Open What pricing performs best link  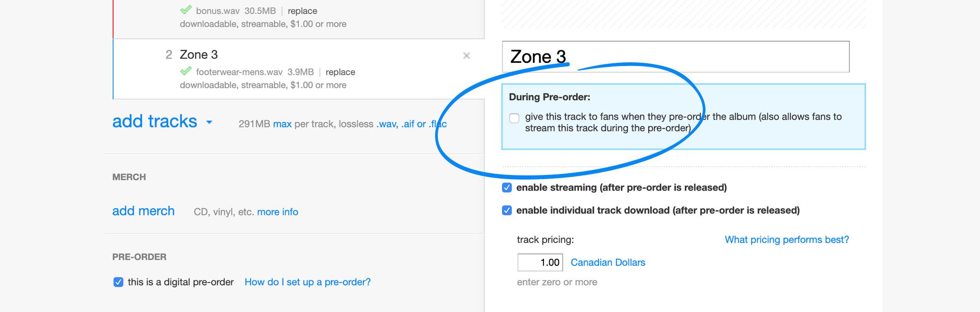tap(786, 240)
